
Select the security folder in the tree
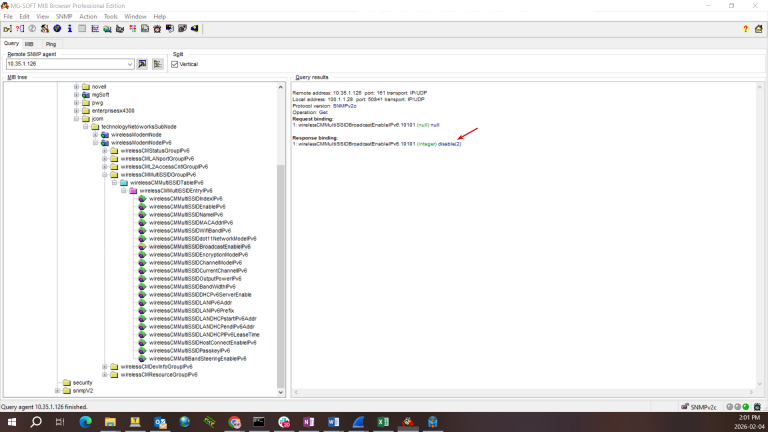pos(82,383)
